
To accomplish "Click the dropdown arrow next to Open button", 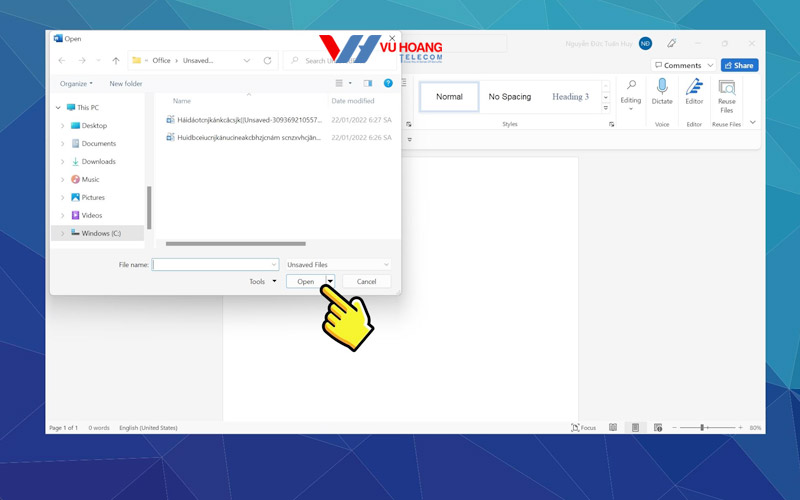I will click(x=330, y=282).
